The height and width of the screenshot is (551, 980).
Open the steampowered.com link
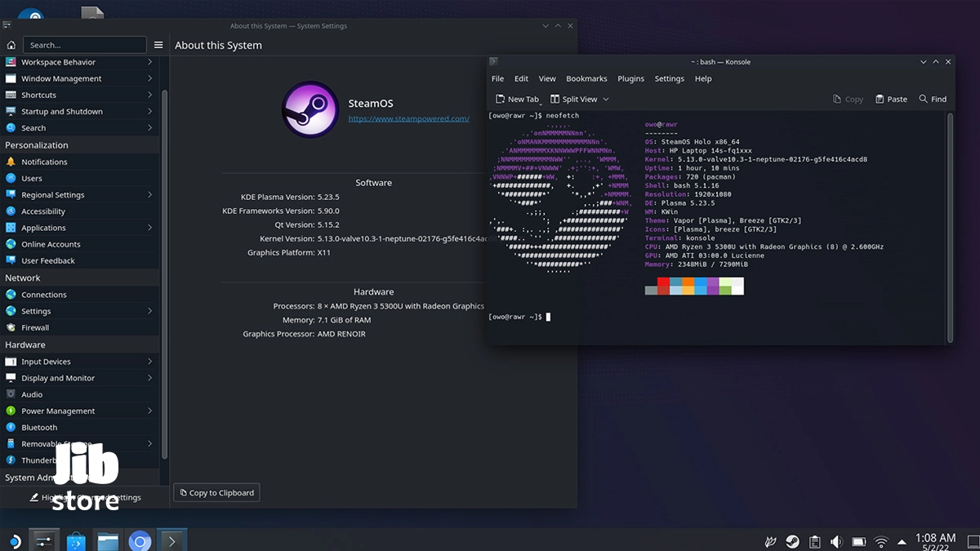(x=408, y=118)
